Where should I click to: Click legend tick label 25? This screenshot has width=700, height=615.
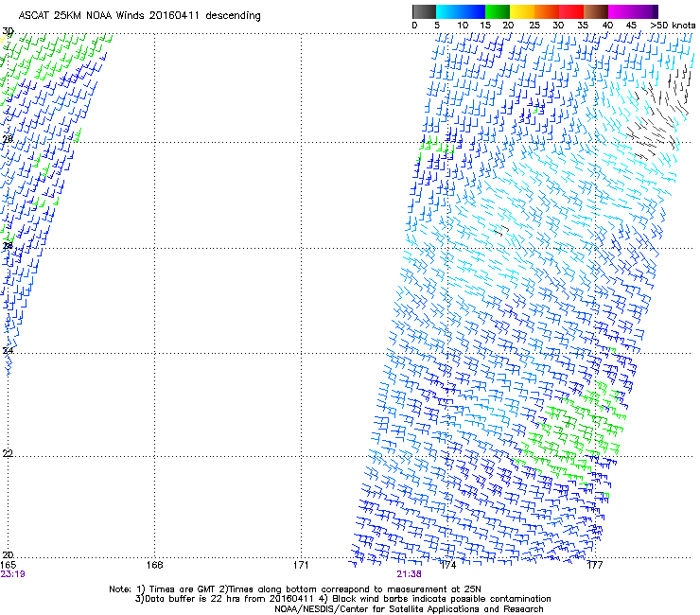(534, 25)
